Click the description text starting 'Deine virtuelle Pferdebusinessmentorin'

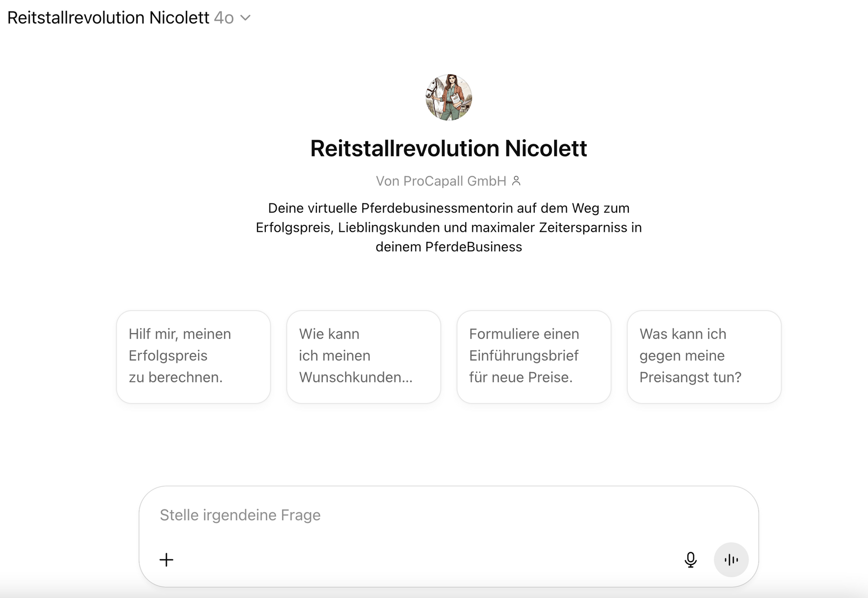pyautogui.click(x=448, y=227)
